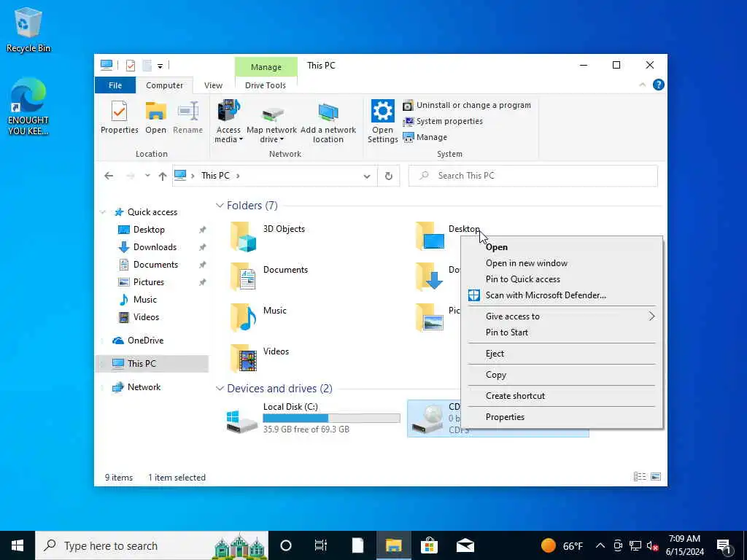Collapse the ribbon with the chevron
Image resolution: width=747 pixels, height=560 pixels.
point(642,85)
